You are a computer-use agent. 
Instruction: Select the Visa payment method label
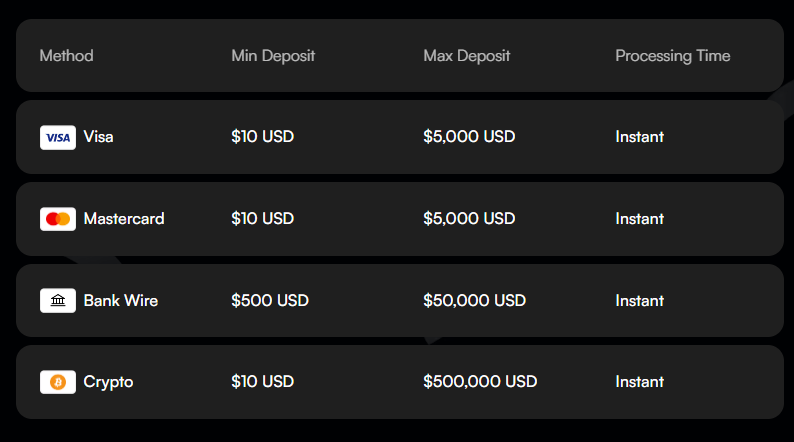[98, 137]
